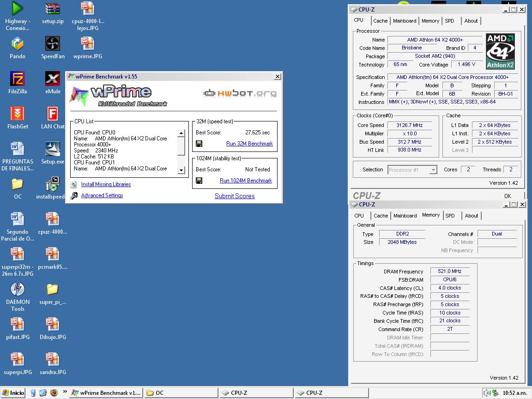Open the sandra.JPG desktop icon
This screenshot has height=399, width=532.
pyautogui.click(x=53, y=363)
